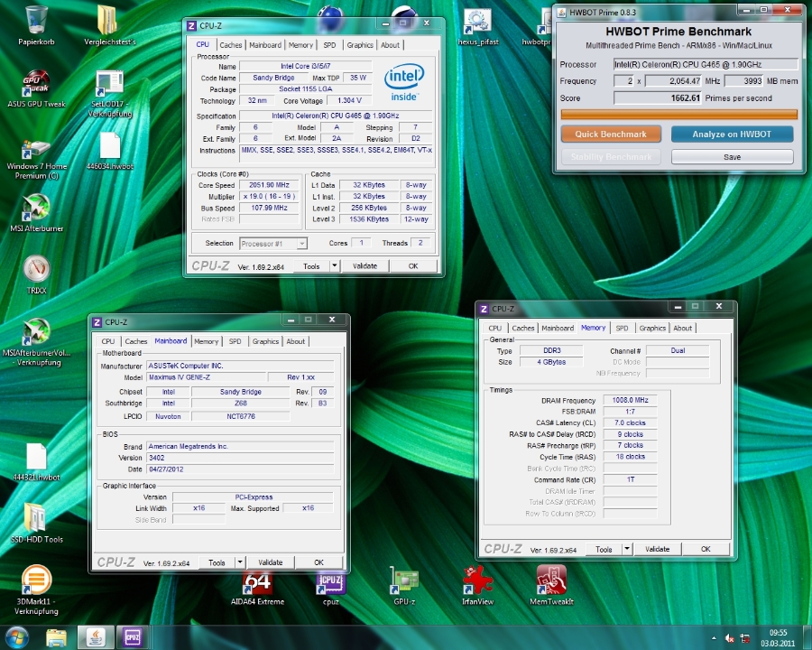Show hidden tray icons arrow
The image size is (812, 650).
715,638
